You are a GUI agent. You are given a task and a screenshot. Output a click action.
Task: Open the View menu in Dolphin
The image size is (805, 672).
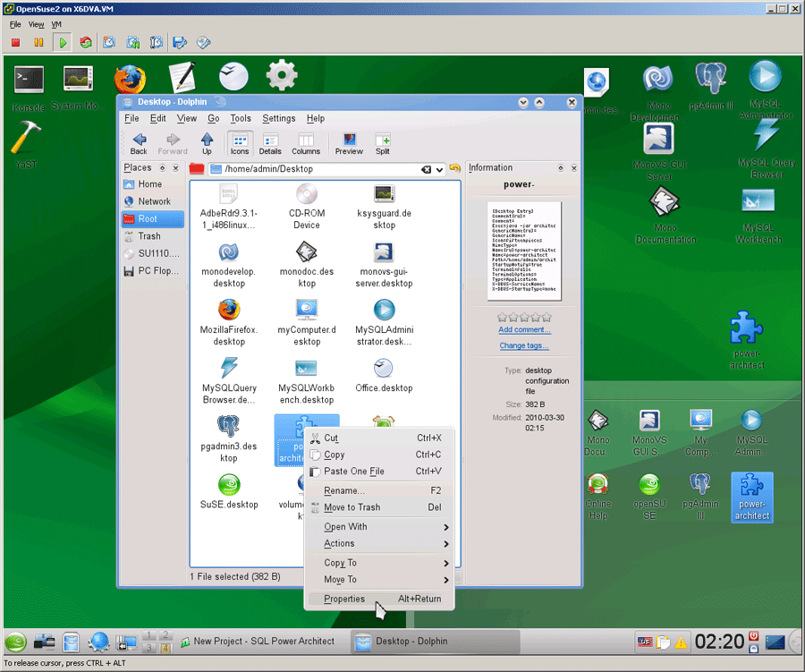187,119
